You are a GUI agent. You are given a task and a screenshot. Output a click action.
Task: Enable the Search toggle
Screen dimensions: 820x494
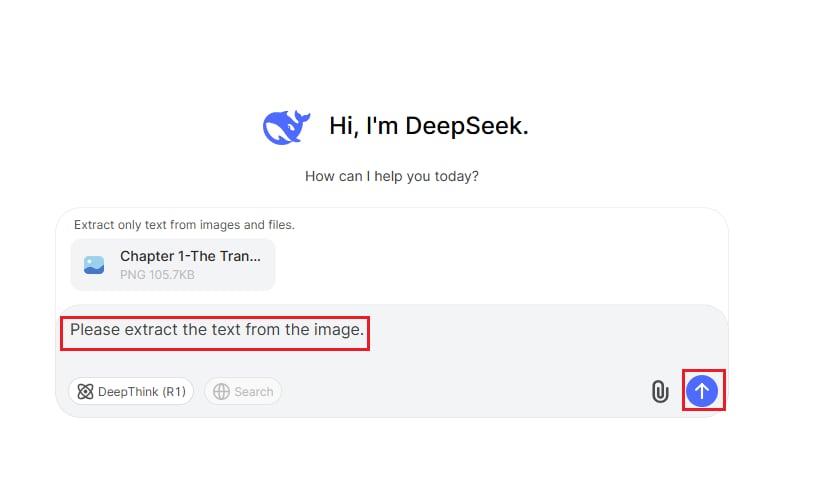pyautogui.click(x=243, y=392)
